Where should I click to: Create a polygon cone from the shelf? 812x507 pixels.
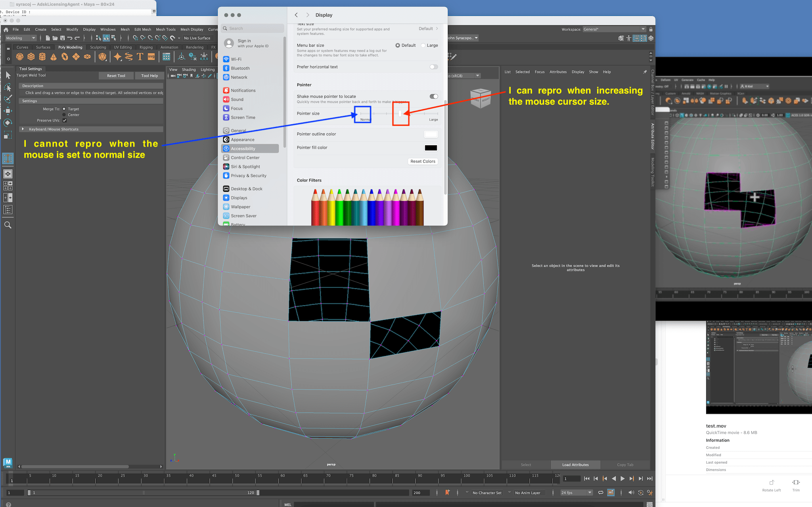click(54, 57)
